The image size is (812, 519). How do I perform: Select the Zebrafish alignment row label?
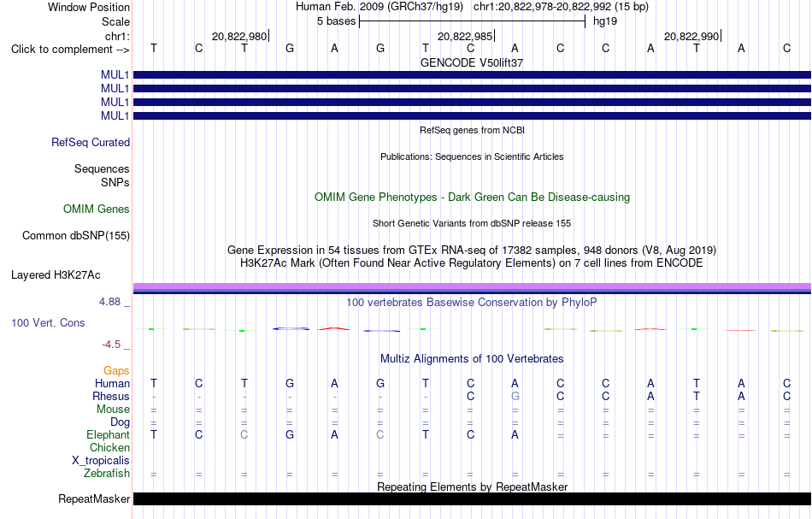pos(107,474)
